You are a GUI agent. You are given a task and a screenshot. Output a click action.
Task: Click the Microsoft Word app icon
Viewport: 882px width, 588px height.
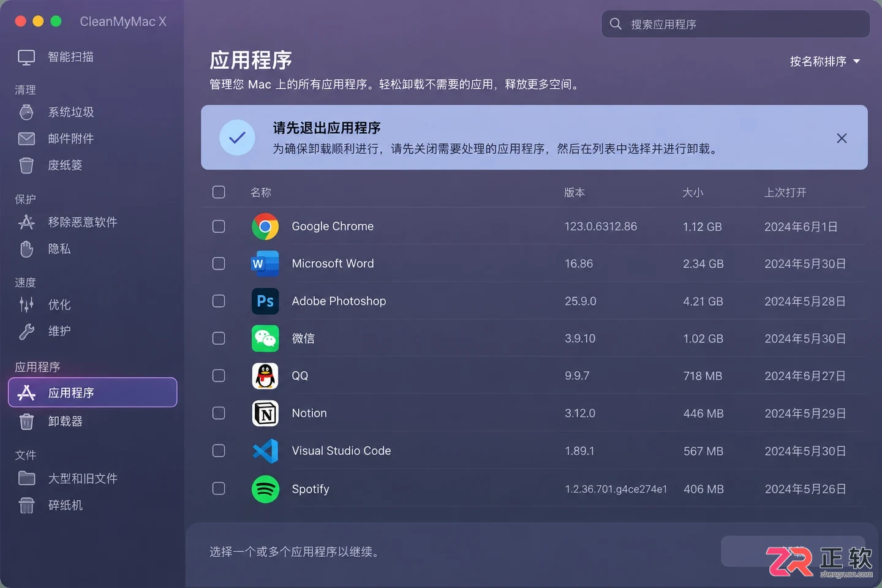[x=265, y=264]
